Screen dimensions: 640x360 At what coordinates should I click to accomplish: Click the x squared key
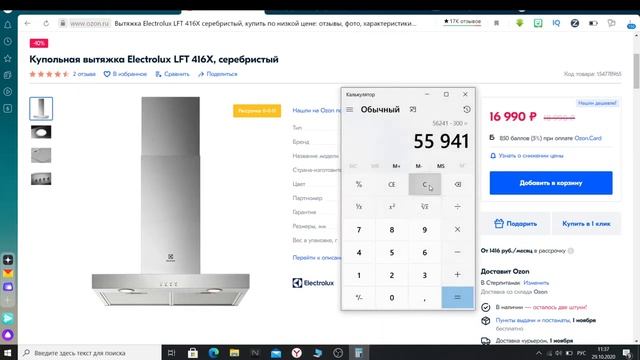click(x=392, y=207)
